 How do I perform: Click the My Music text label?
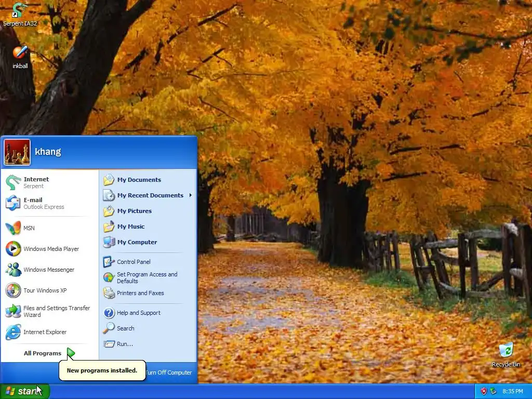(x=131, y=227)
